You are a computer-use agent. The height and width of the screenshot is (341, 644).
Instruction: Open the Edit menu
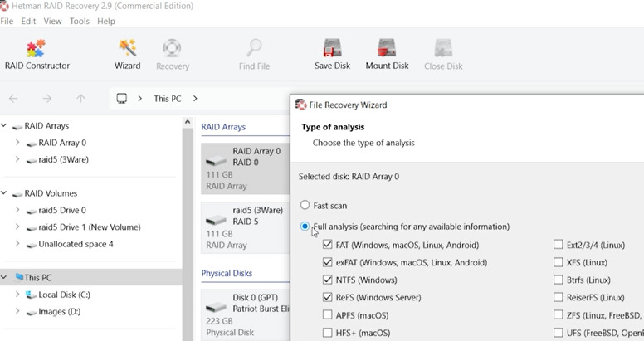(x=28, y=22)
